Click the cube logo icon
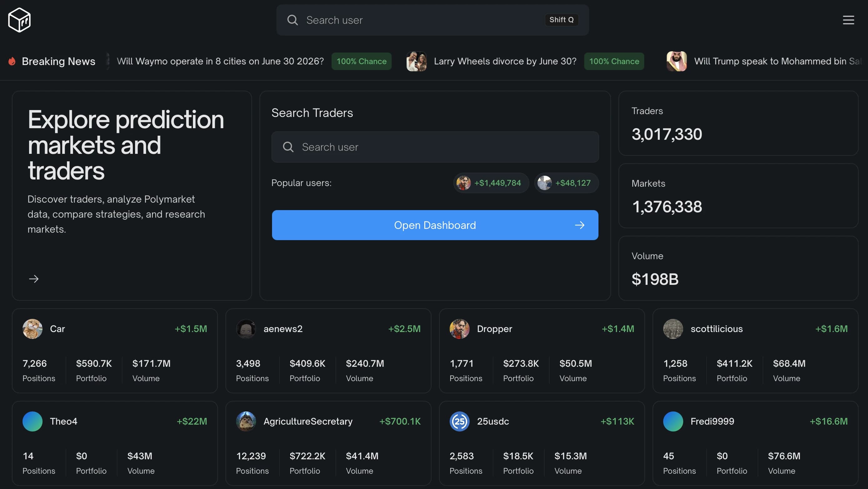Screen dimensions: 868x489 pos(19,20)
